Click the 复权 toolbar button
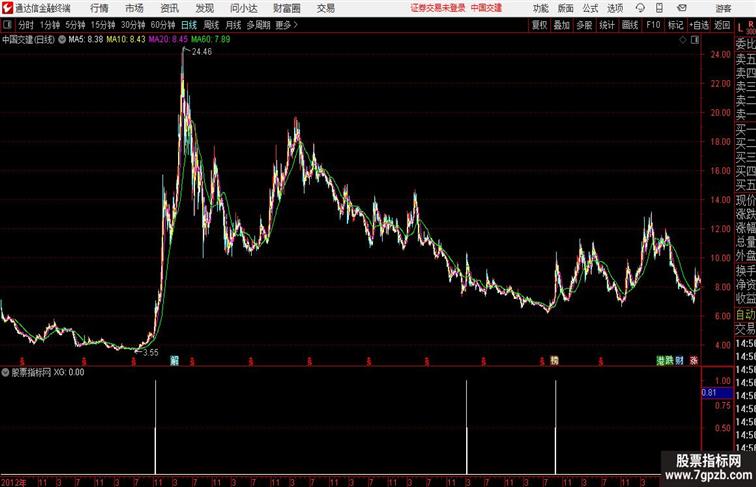Image resolution: width=756 pixels, height=487 pixels. click(540, 25)
